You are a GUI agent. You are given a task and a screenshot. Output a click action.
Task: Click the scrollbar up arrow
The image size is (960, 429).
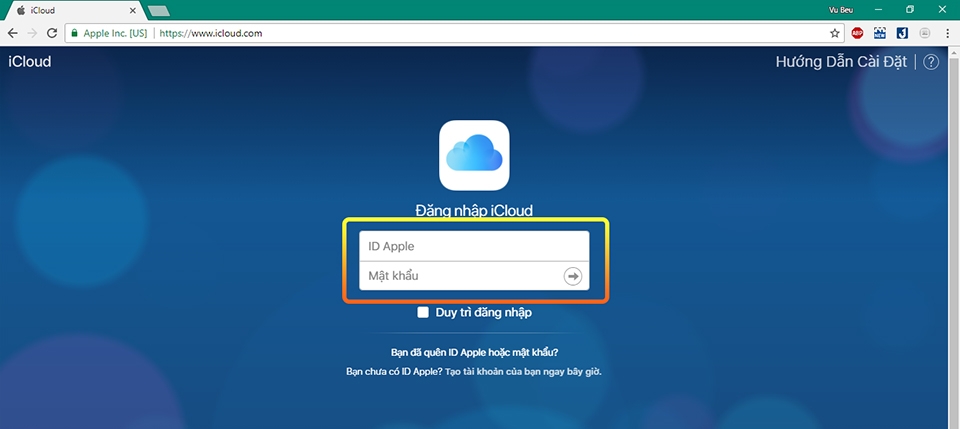pyautogui.click(x=954, y=53)
